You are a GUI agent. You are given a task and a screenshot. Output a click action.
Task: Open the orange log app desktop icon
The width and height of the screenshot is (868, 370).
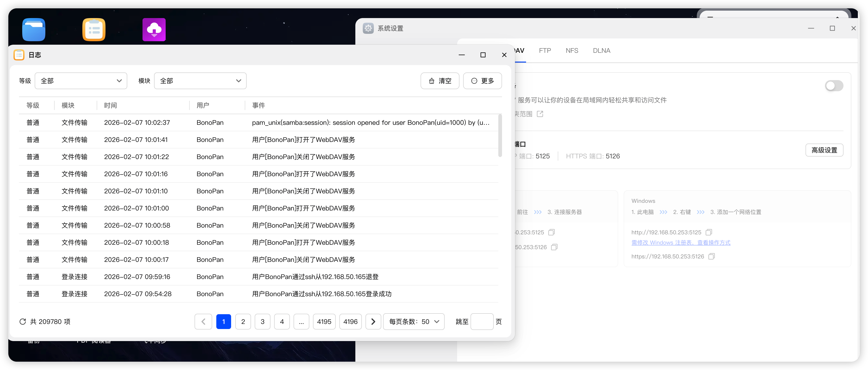pos(94,29)
